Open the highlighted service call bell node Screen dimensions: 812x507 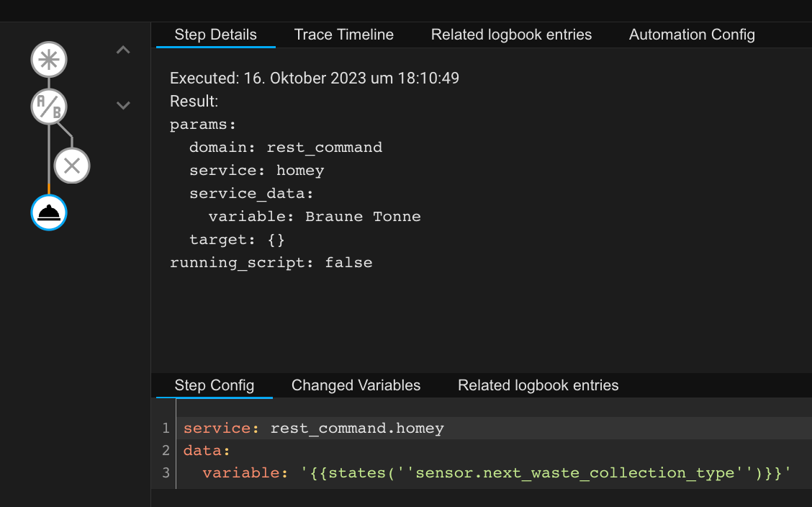49,212
